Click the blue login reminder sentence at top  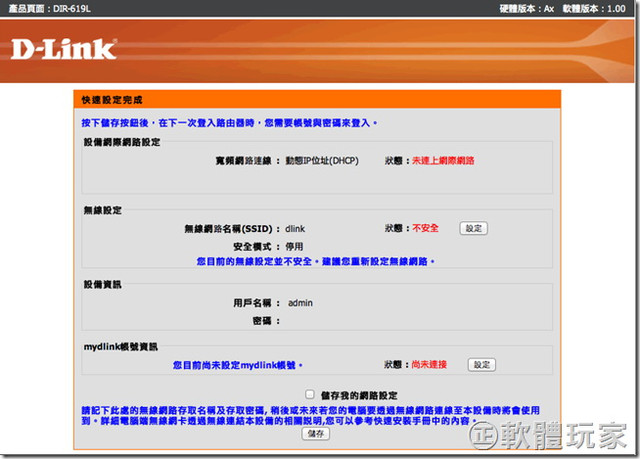[x=229, y=123]
